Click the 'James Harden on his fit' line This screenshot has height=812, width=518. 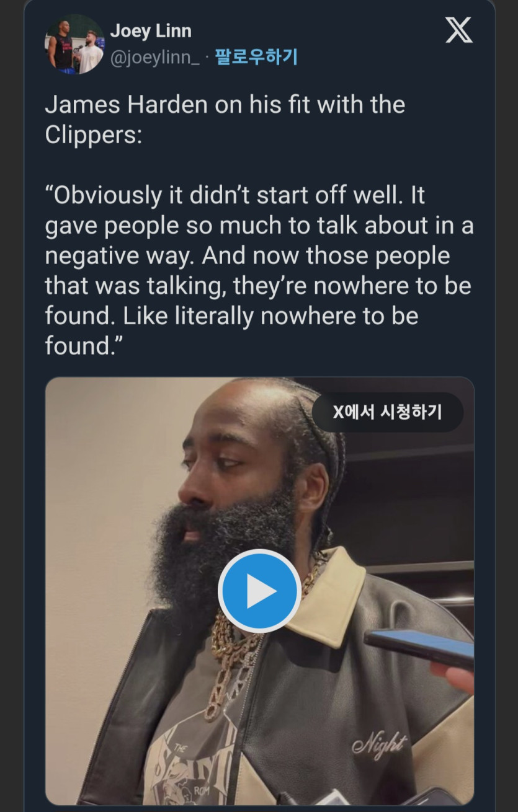225,104
